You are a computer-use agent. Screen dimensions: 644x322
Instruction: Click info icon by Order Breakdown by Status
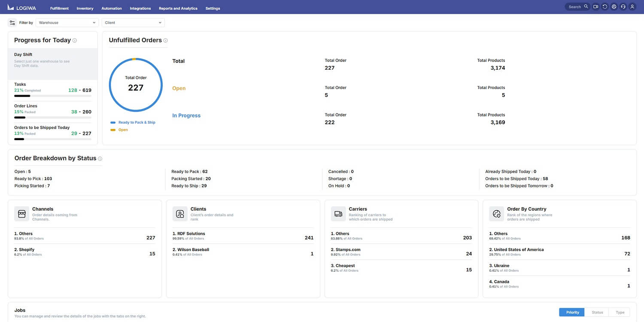click(100, 159)
